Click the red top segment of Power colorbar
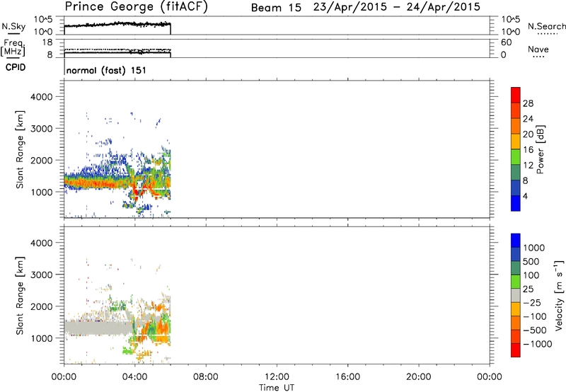The image size is (566, 392). [516, 95]
